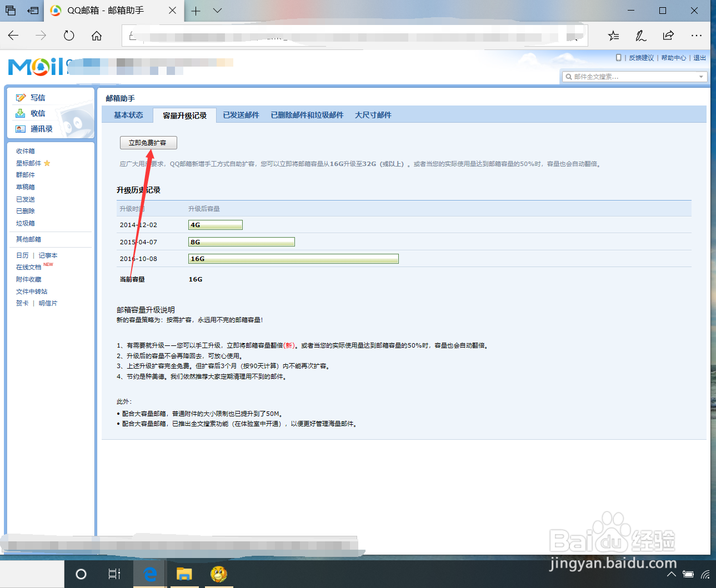Click the Mail logo
This screenshot has height=588, width=716.
[x=36, y=66]
